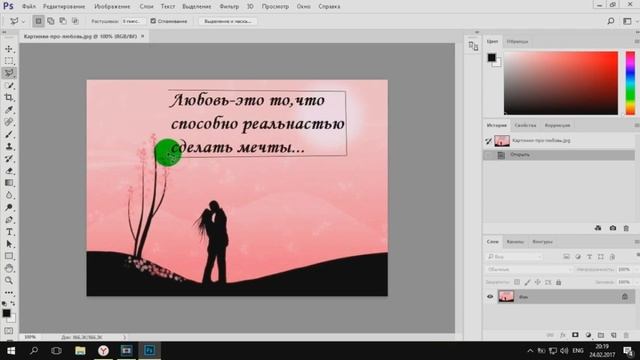Open Windows File Explorer from taskbar
Screen dimensions: 640x360
point(80,351)
